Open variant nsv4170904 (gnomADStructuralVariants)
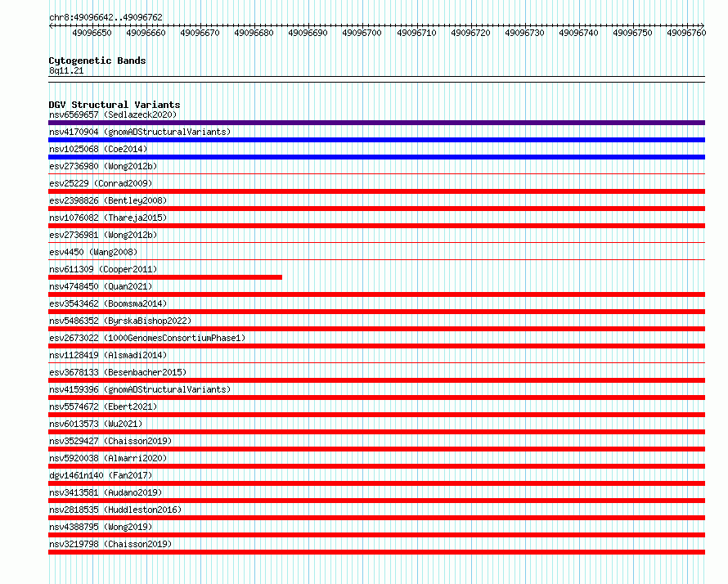The height and width of the screenshot is (584, 728). coord(140,132)
